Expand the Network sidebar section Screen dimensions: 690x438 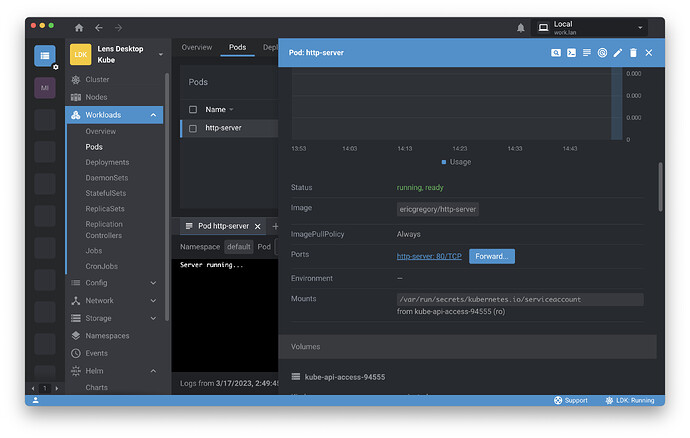[154, 300]
